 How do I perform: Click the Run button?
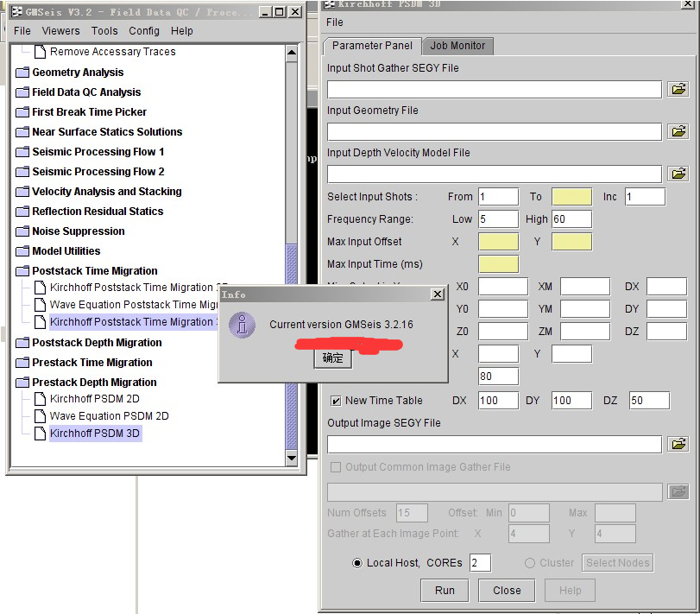(445, 591)
